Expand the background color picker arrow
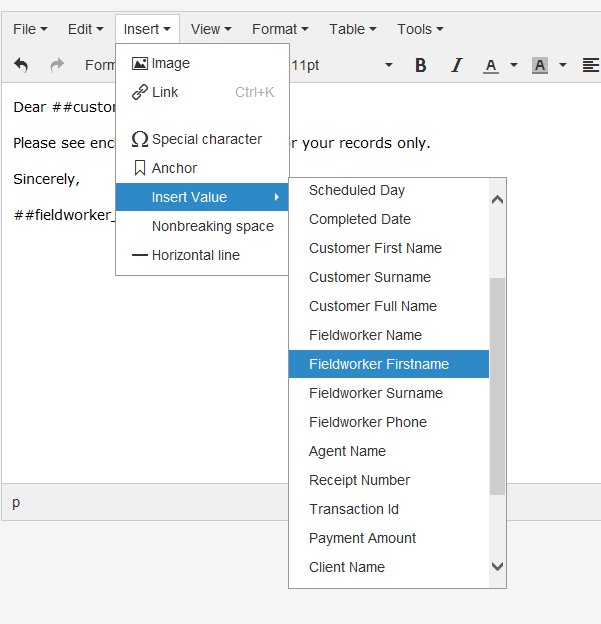Viewport: 601px width, 624px height. pyautogui.click(x=563, y=65)
